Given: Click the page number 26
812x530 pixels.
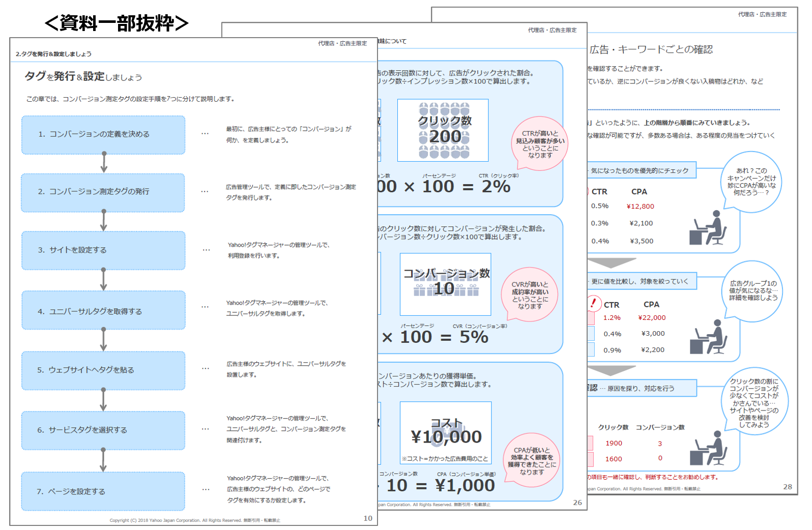Looking at the screenshot, I should click(577, 503).
